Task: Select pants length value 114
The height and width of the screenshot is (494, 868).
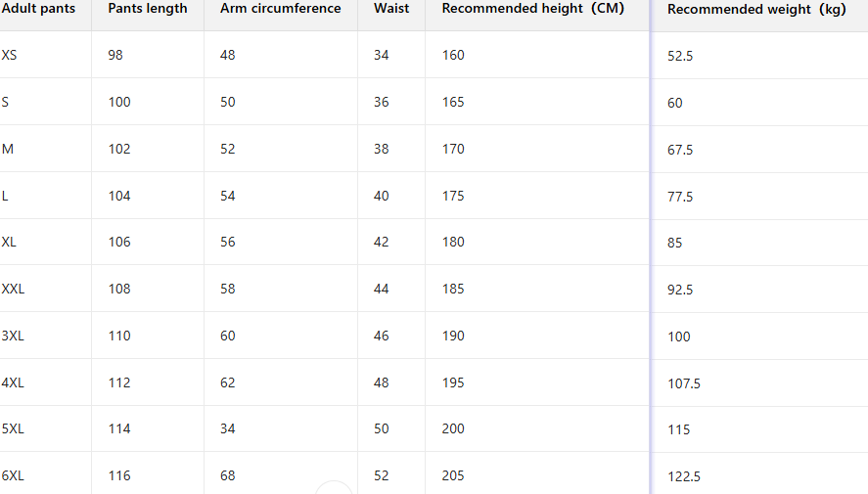Action: (119, 429)
